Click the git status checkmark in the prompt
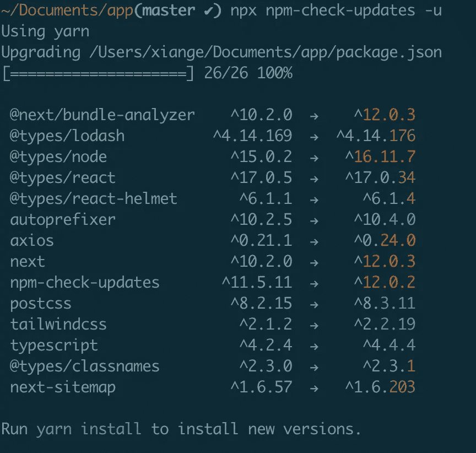This screenshot has height=453, width=476. 207,10
